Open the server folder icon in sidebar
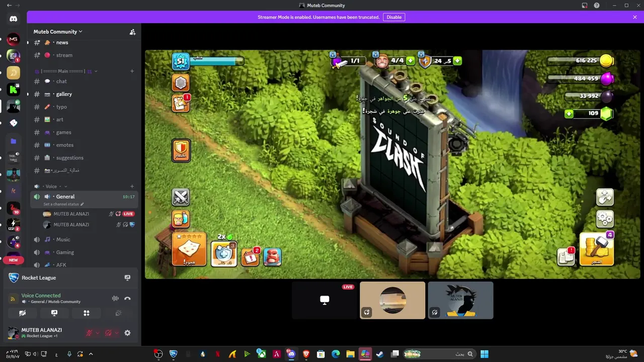The image size is (644, 362). [x=14, y=141]
